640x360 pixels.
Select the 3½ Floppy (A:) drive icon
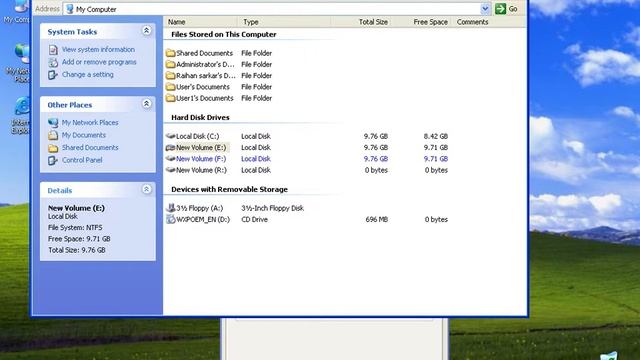click(170, 208)
